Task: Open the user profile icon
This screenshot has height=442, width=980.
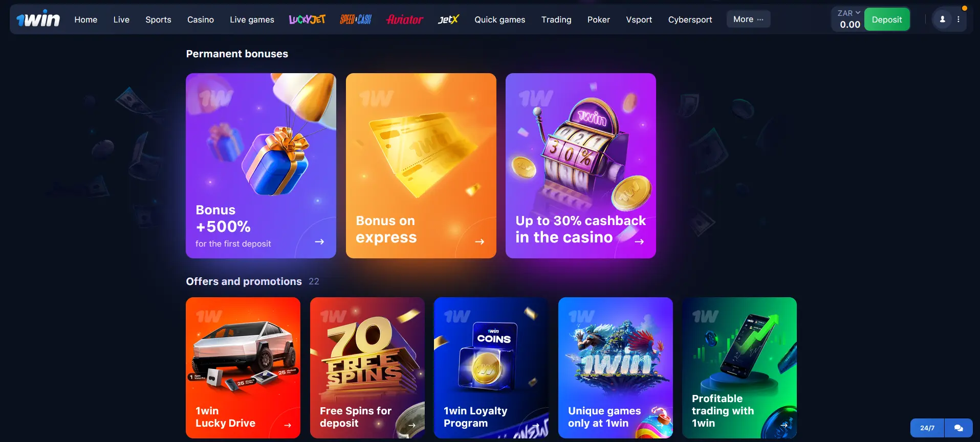Action: click(x=942, y=19)
